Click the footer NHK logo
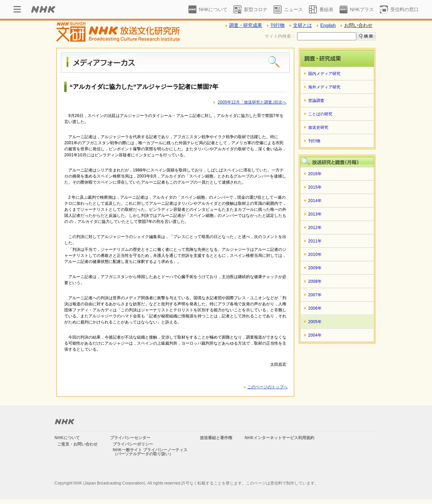This screenshot has width=432, height=504. pyautogui.click(x=65, y=422)
